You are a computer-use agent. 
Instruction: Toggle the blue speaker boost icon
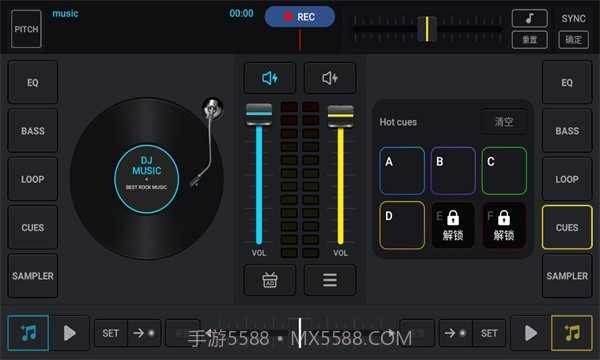[270, 78]
